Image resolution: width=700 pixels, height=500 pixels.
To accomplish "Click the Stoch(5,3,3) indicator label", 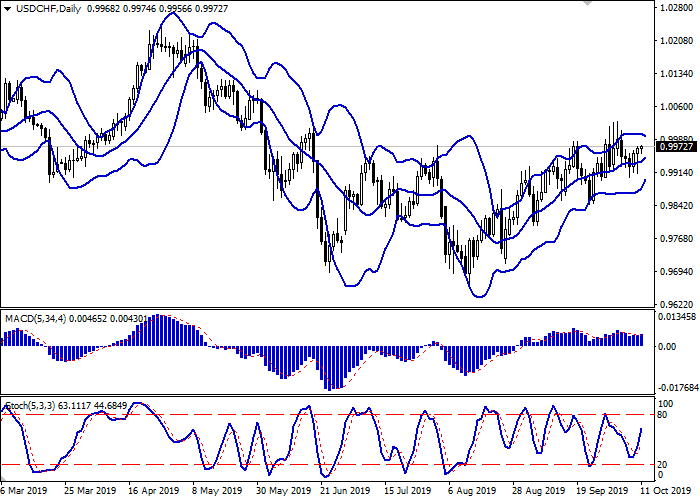I will tap(30, 405).
